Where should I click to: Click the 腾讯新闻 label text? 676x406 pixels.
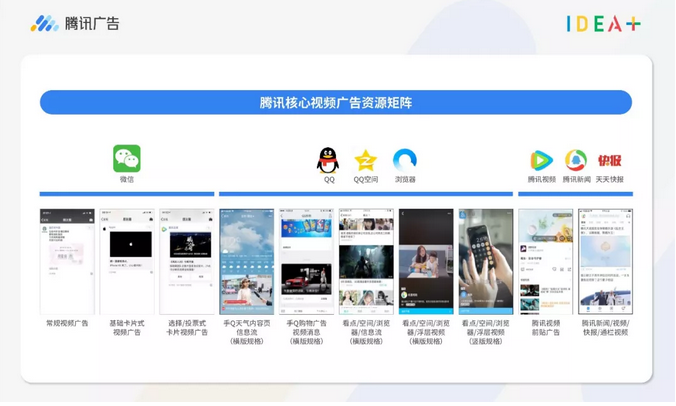(576, 179)
